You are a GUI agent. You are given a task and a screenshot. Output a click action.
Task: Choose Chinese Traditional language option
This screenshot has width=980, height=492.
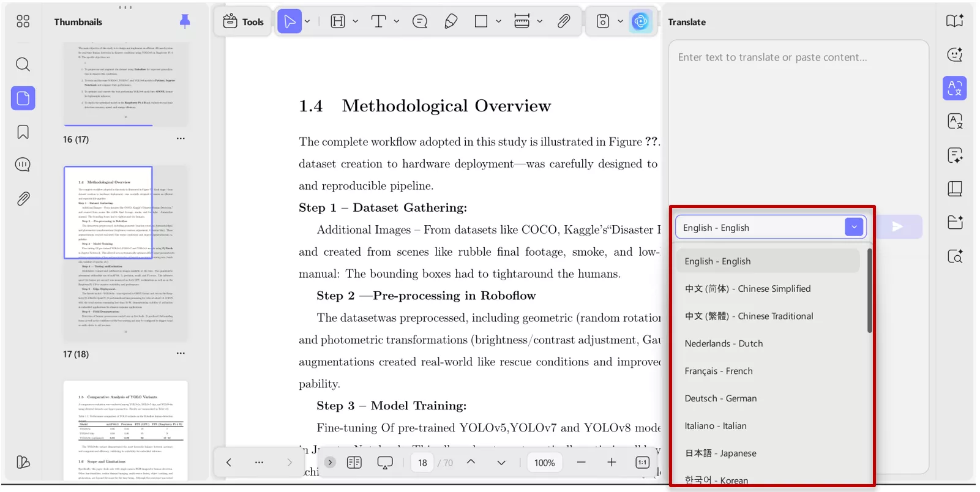(768, 316)
